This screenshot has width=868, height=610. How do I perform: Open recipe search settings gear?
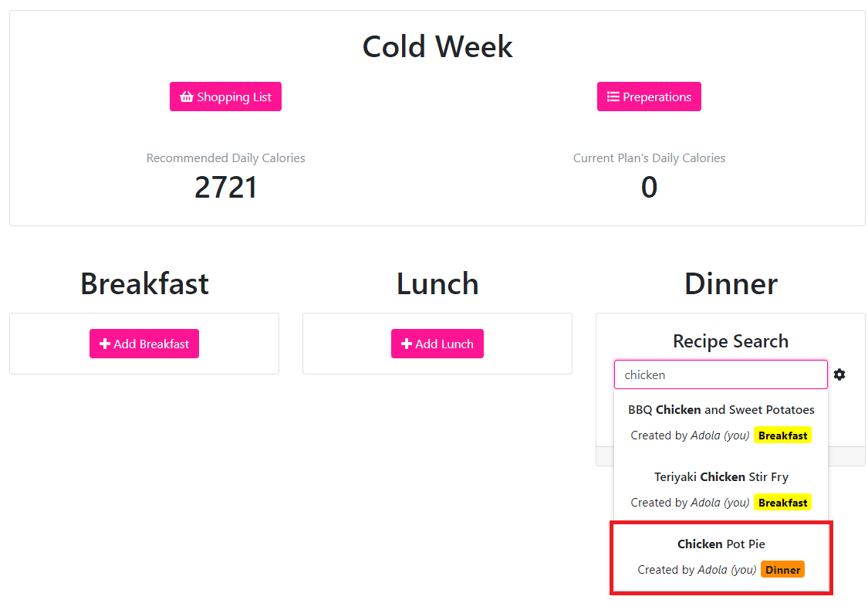point(839,374)
